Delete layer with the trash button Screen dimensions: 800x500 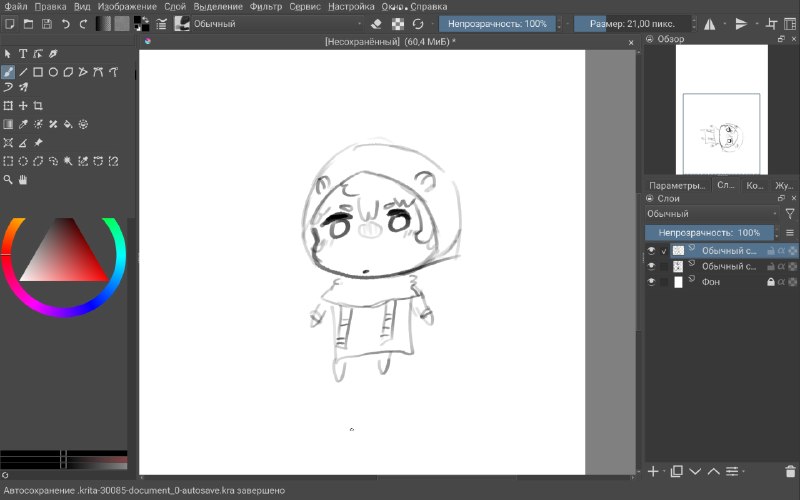790,471
